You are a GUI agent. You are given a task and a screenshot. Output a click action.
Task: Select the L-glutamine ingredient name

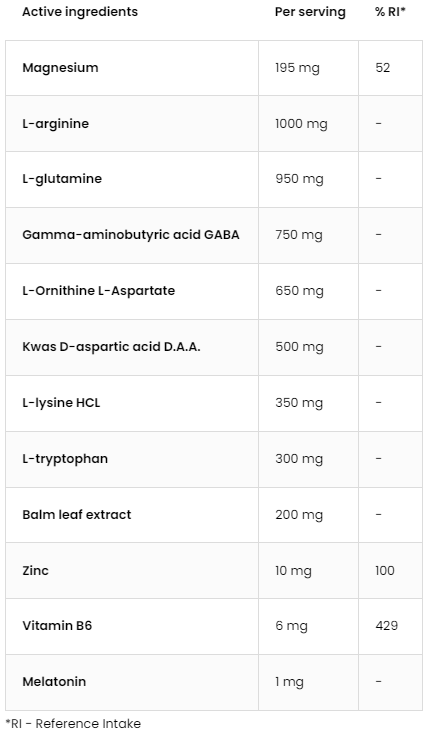coord(62,179)
